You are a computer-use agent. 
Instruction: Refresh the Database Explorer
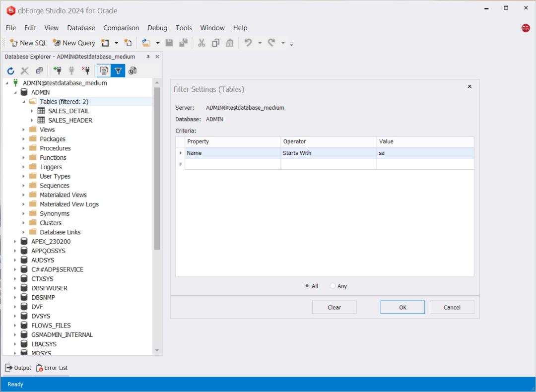(x=10, y=70)
